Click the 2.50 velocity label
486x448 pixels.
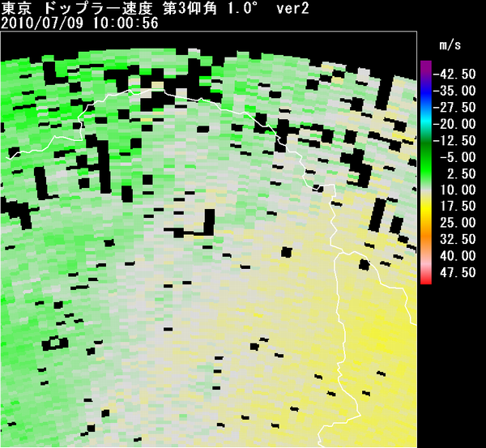click(x=460, y=173)
